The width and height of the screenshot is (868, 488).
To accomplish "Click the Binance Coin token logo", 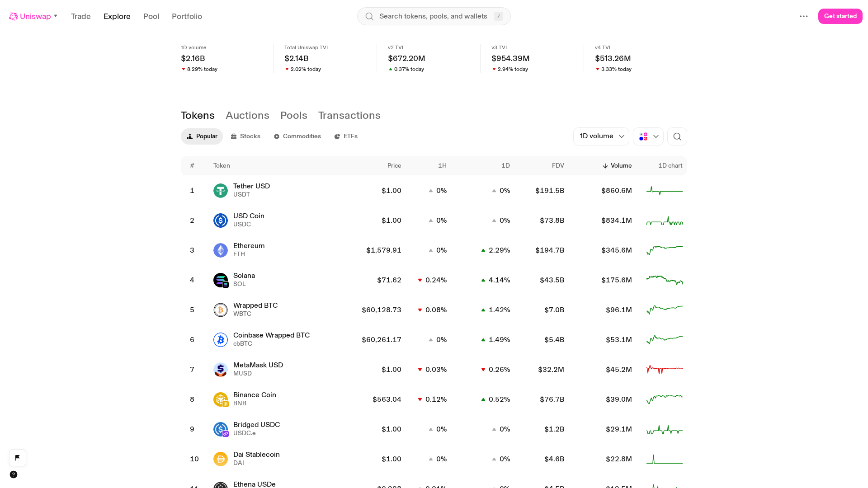I will [x=221, y=399].
